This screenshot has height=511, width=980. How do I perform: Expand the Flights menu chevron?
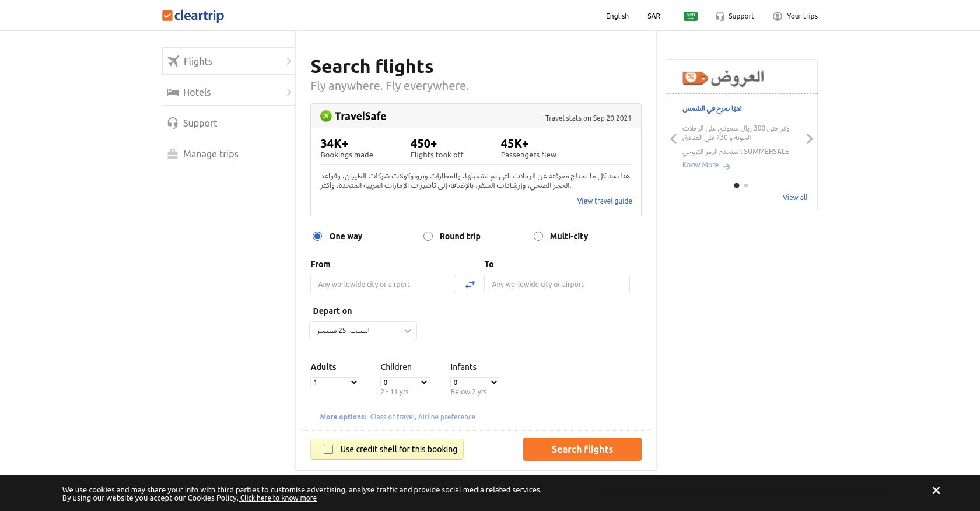(289, 61)
